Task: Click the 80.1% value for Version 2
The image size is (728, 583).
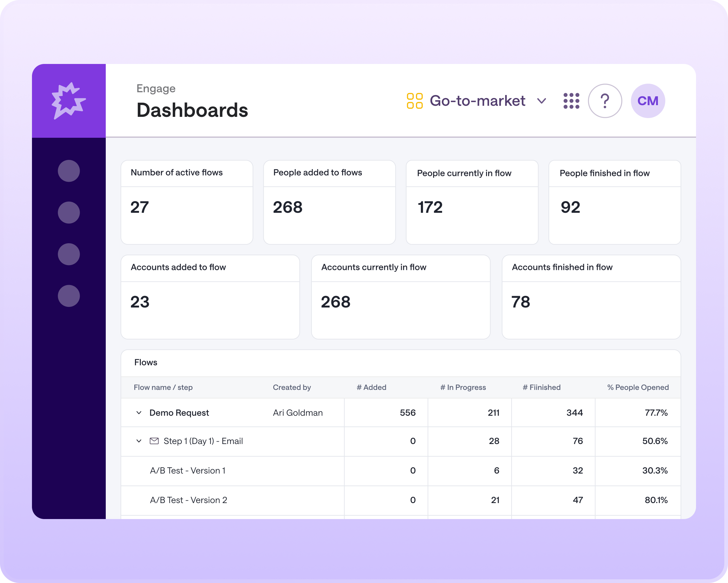Action: click(x=656, y=500)
